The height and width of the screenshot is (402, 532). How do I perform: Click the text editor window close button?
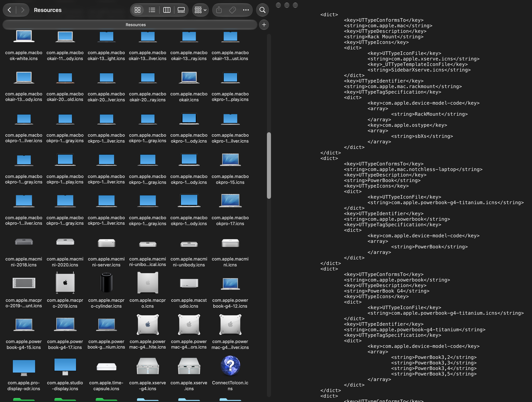(x=278, y=5)
